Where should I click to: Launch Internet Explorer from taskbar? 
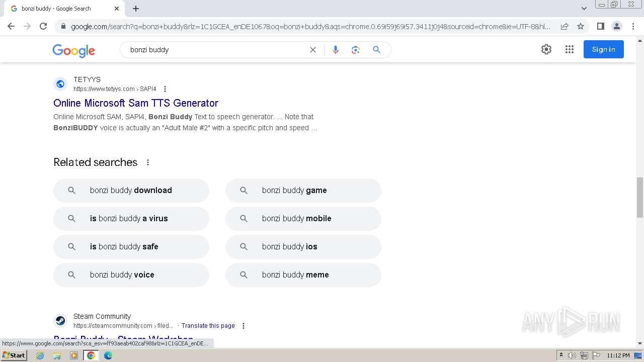(40, 355)
